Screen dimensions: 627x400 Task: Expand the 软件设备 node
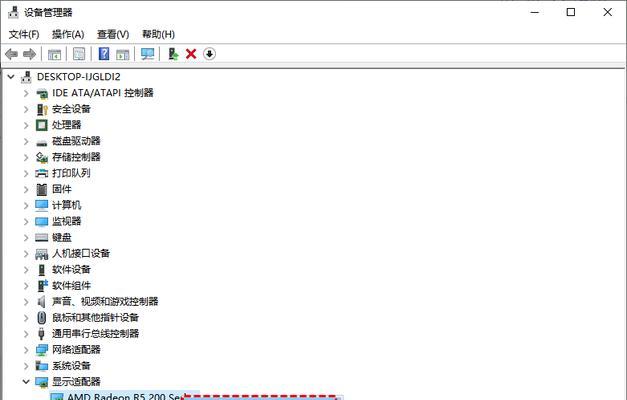[26, 270]
